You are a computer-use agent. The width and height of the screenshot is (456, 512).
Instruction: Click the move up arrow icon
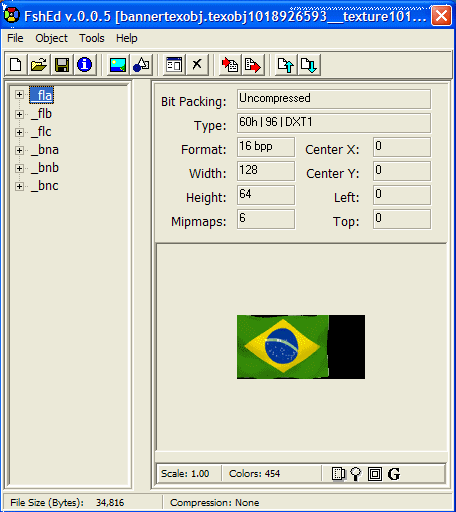coord(286,65)
